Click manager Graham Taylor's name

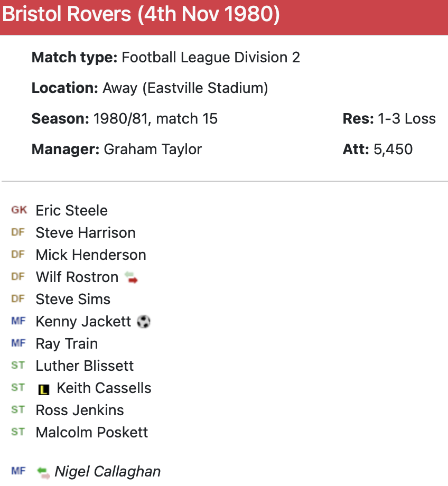(x=153, y=149)
